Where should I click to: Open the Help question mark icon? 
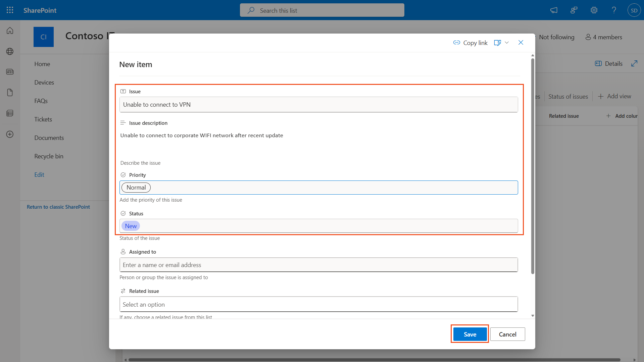point(614,10)
